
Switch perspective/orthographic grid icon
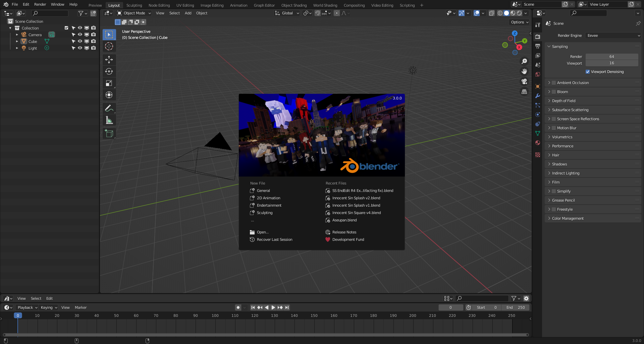[524, 91]
